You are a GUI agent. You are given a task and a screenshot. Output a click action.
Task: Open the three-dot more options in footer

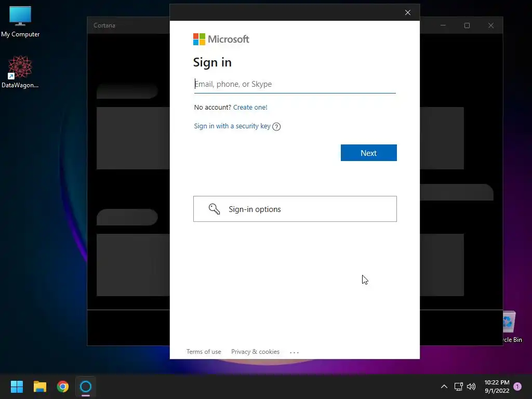pyautogui.click(x=294, y=352)
